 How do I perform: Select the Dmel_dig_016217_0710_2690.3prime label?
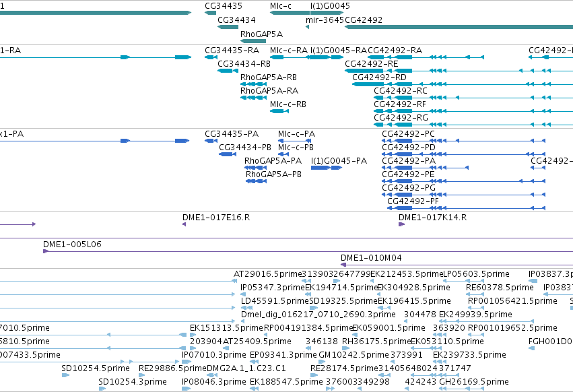tap(318, 315)
